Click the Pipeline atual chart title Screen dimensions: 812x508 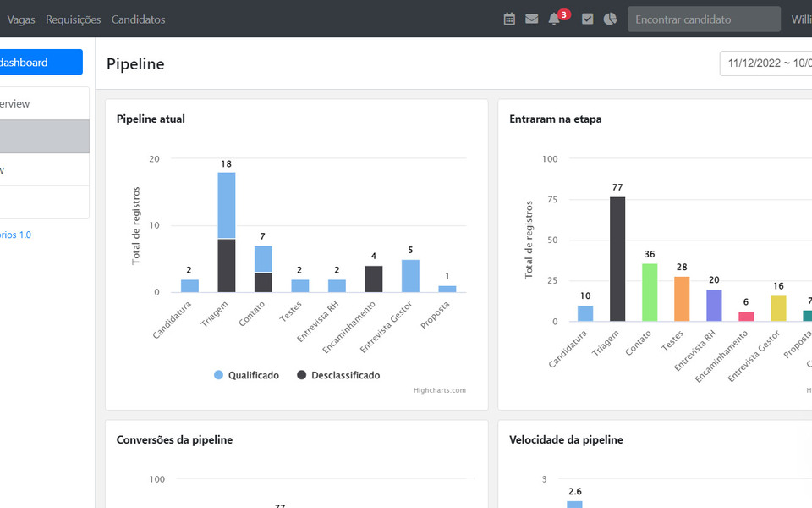point(151,119)
